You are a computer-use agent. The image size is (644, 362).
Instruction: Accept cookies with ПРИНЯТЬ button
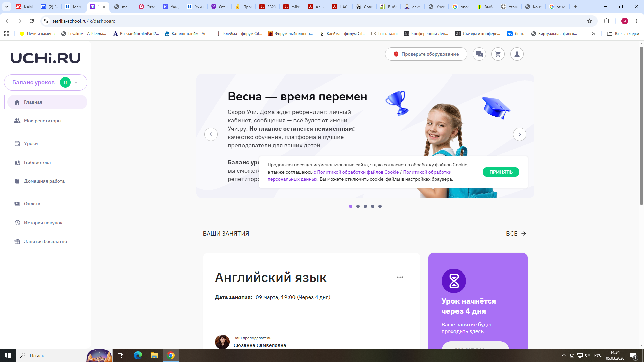500,172
